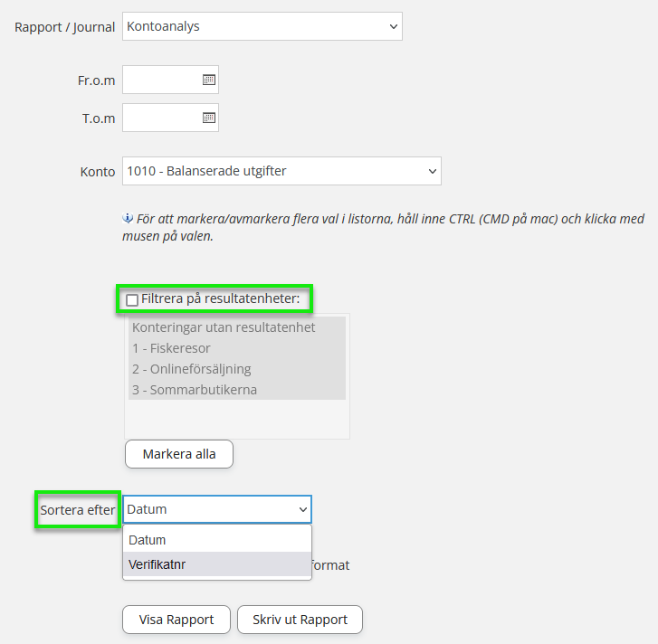This screenshot has width=658, height=644.
Task: Click into the T.o.m date field
Action: (x=161, y=118)
